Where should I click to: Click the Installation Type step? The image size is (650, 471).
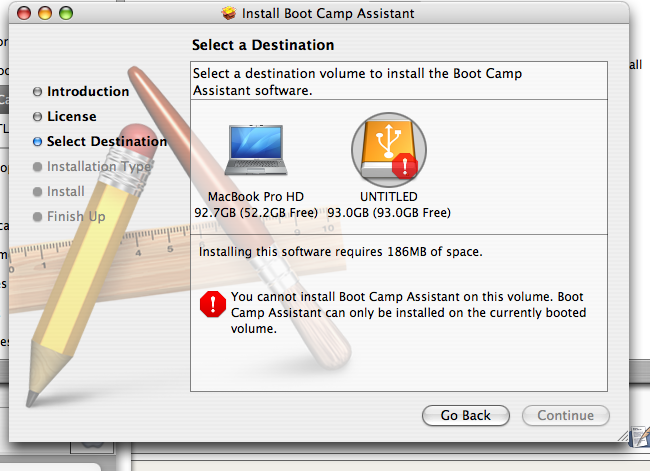(92, 167)
